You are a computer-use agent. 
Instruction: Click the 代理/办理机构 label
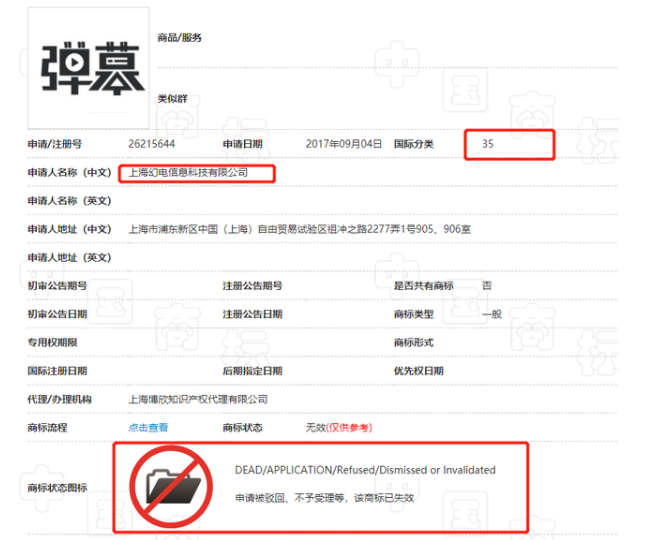pyautogui.click(x=60, y=399)
